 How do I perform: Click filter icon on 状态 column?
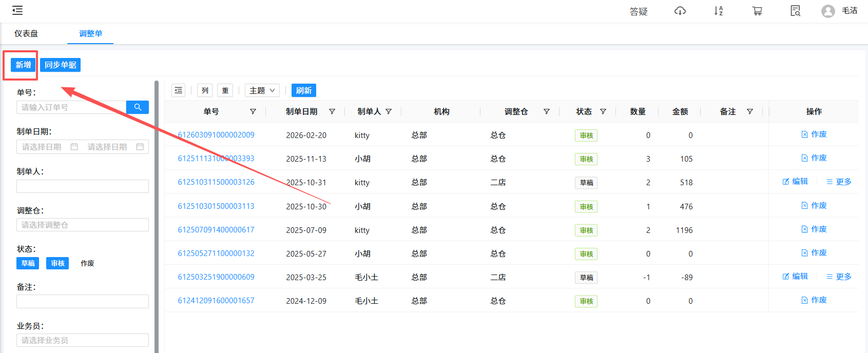(603, 111)
